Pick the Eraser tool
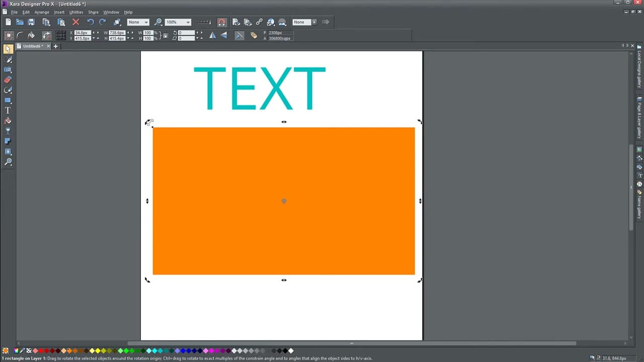Screen dimensions: 644x362 [x=8, y=79]
